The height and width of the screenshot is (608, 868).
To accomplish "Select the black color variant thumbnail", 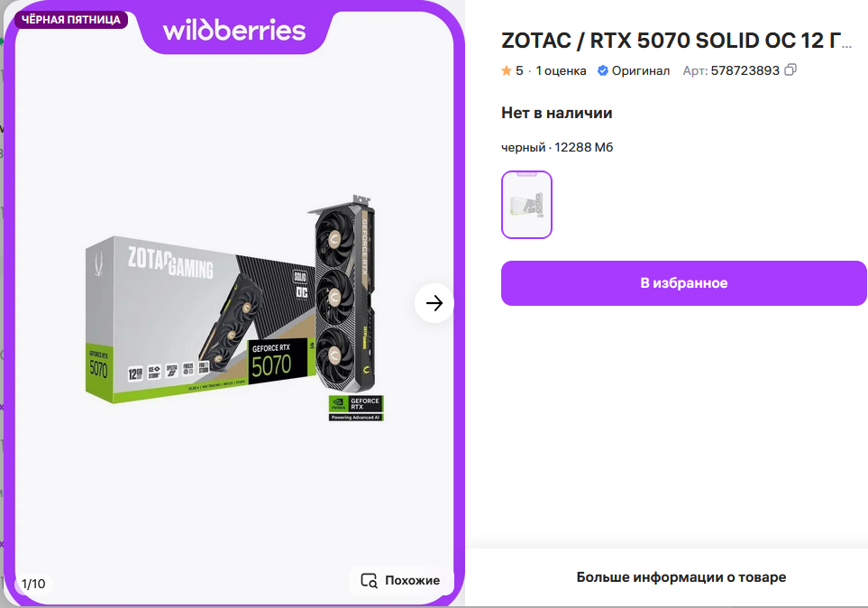I will pos(526,205).
